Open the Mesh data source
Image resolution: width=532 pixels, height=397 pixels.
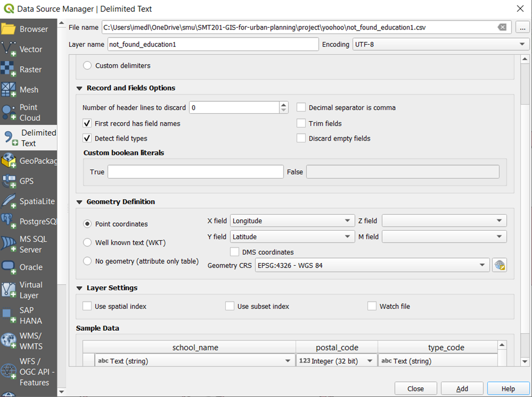(x=8, y=89)
